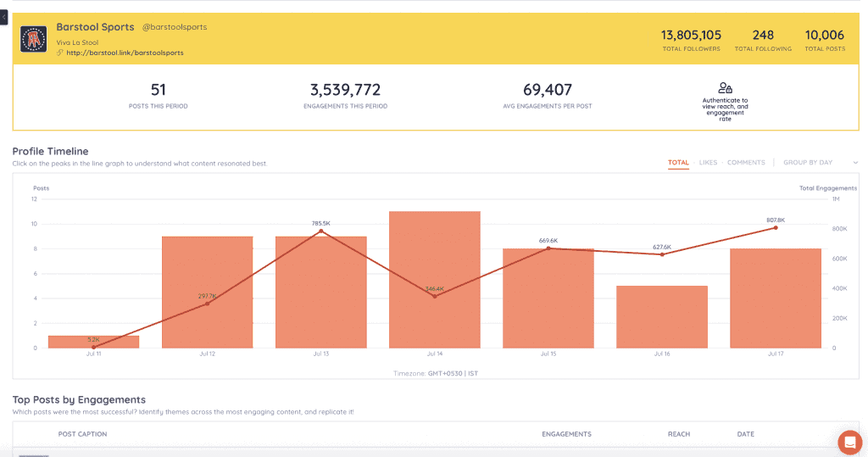The width and height of the screenshot is (868, 457).
Task: Click the 69,407 avg engagements value
Action: coord(548,90)
